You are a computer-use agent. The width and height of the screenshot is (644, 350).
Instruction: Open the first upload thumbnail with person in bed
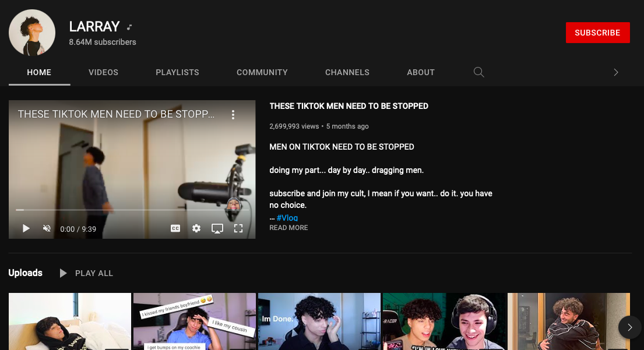(70, 321)
